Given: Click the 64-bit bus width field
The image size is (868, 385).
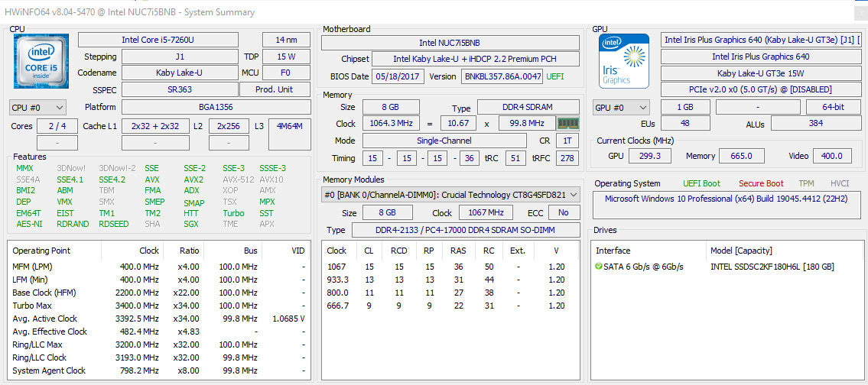Looking at the screenshot, I should pos(833,107).
